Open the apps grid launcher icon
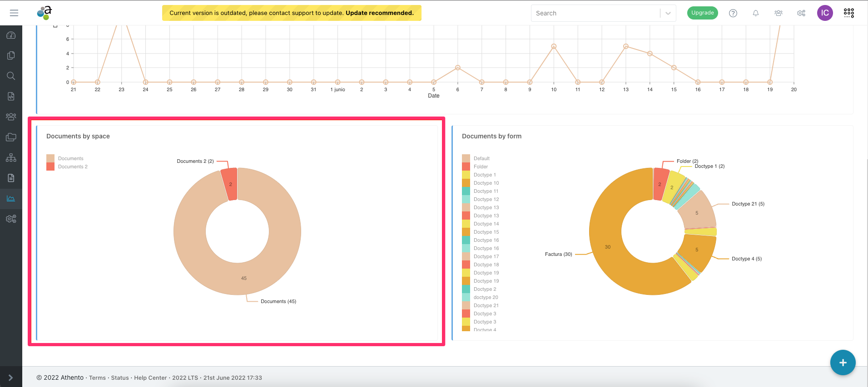Screen dimensions: 868x387 click(849, 13)
